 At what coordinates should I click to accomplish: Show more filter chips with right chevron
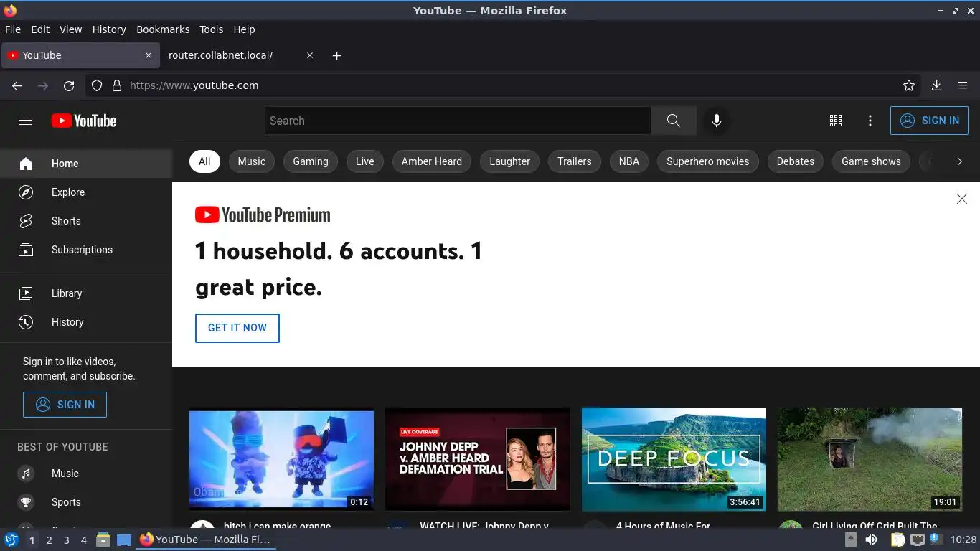(x=959, y=161)
